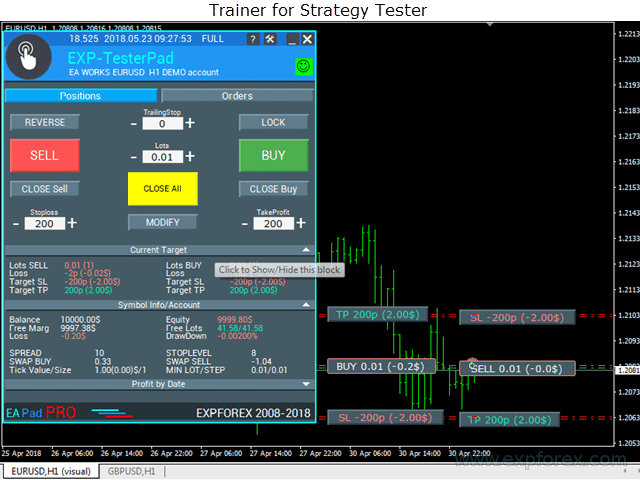Increase the Lots value with plus
This screenshot has height=480, width=640.
[x=190, y=156]
